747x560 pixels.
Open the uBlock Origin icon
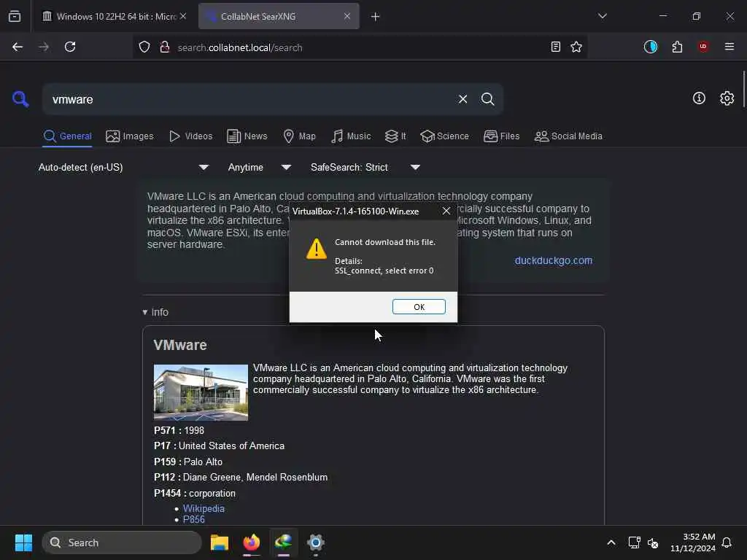click(x=703, y=47)
